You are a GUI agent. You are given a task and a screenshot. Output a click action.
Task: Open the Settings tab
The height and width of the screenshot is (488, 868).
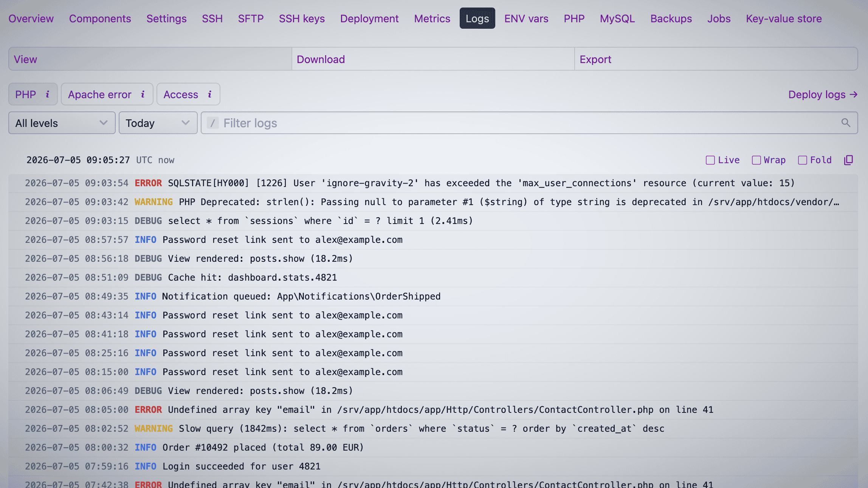click(x=166, y=19)
